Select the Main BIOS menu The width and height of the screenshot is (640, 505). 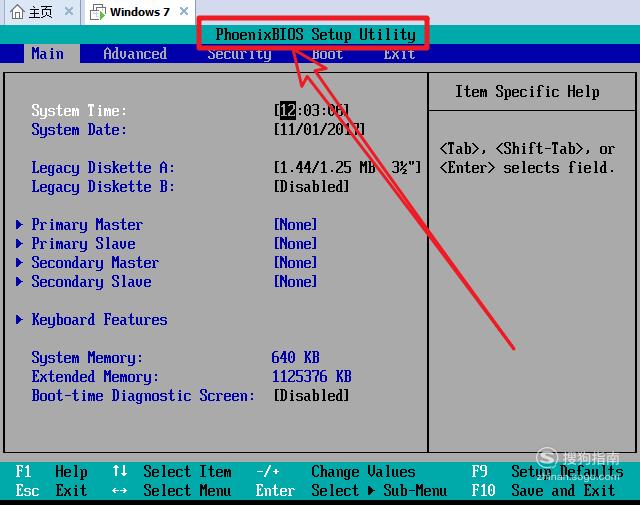coord(48,54)
